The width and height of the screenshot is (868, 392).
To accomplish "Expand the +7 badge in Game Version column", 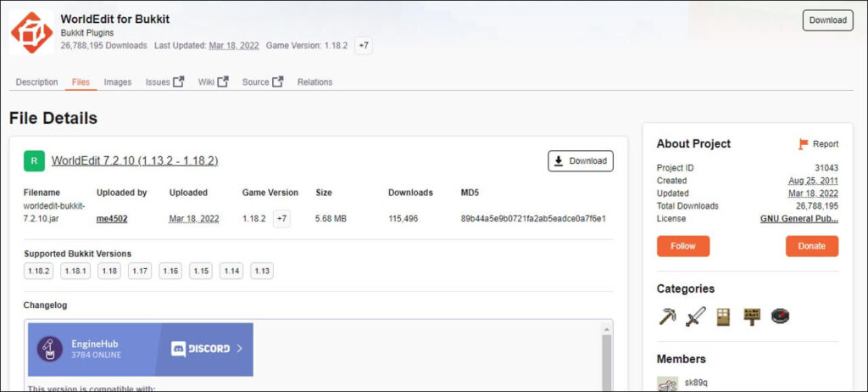I will click(x=281, y=218).
